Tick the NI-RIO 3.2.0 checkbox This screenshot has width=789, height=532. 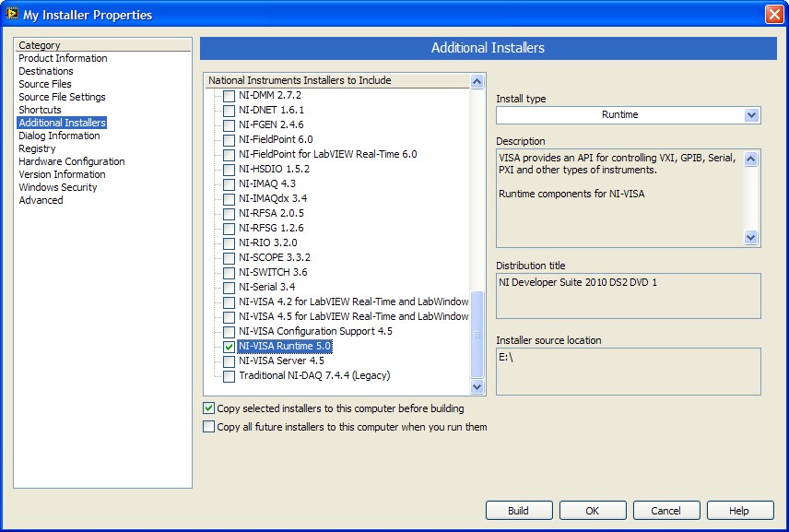pyautogui.click(x=229, y=243)
